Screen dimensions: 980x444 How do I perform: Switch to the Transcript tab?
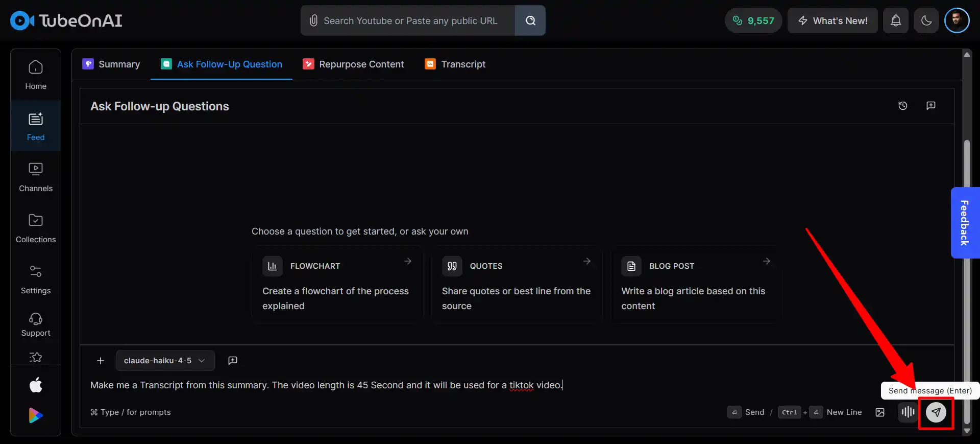point(455,64)
